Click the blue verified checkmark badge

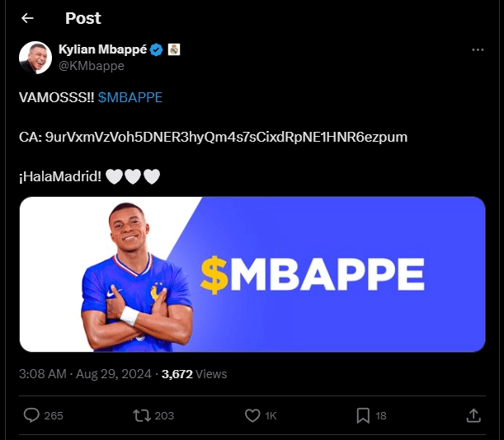pyautogui.click(x=155, y=49)
